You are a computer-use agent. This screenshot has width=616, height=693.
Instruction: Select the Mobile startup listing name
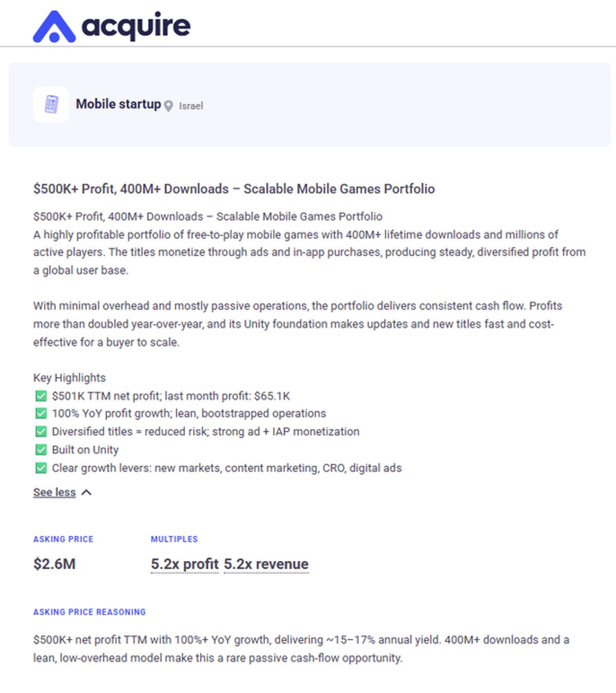pos(118,104)
